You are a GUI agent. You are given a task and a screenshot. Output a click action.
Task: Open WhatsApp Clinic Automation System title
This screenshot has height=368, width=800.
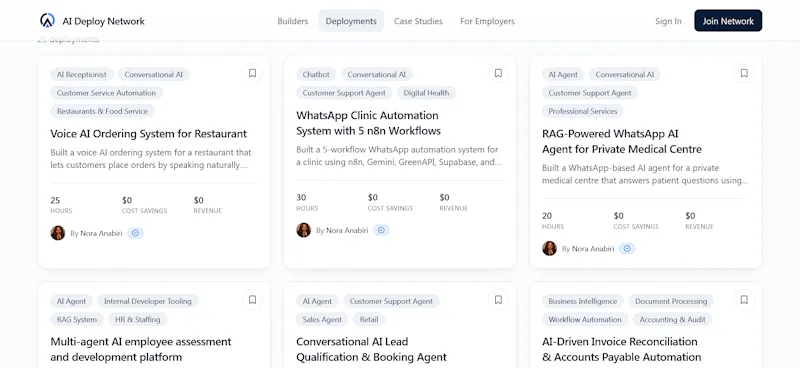tap(368, 123)
